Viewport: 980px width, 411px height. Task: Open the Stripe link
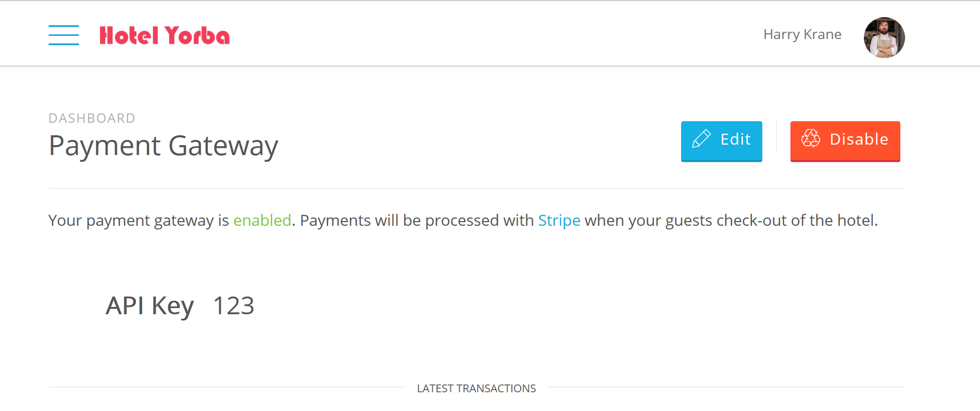pyautogui.click(x=559, y=221)
